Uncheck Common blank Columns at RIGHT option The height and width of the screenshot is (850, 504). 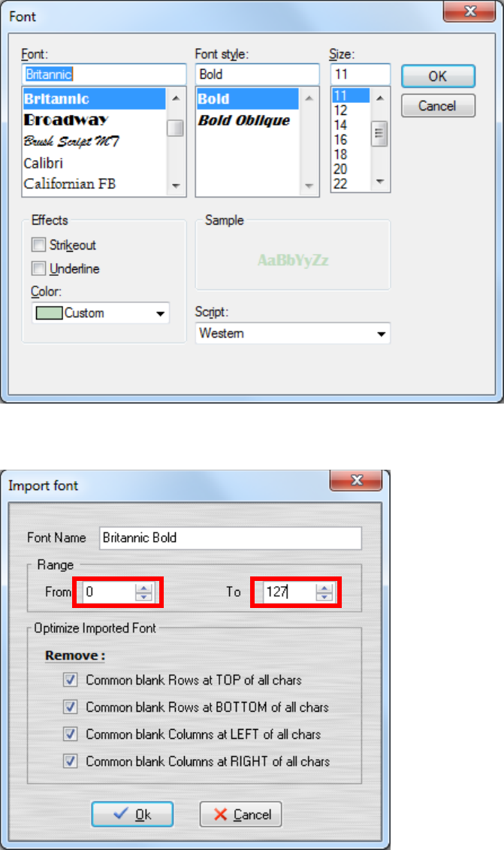70,761
